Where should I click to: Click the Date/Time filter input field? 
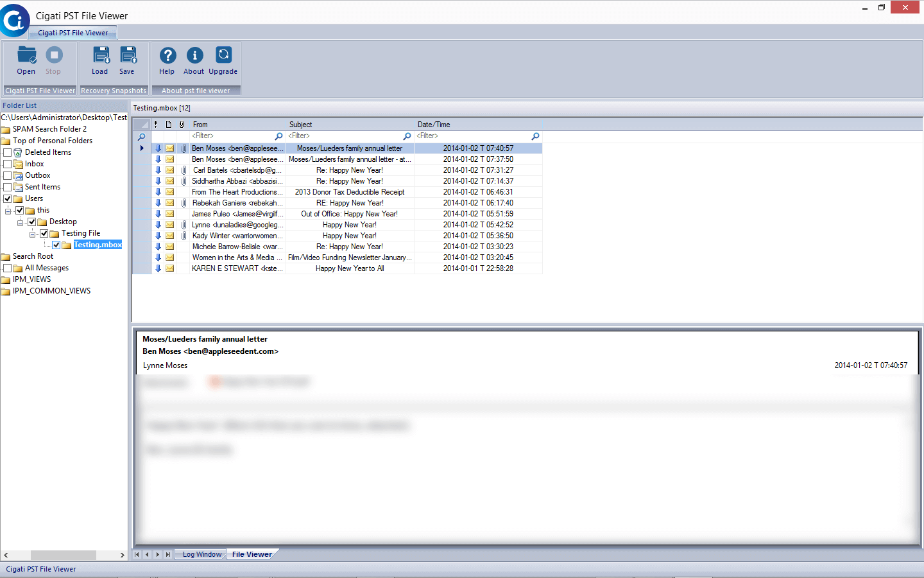point(473,136)
